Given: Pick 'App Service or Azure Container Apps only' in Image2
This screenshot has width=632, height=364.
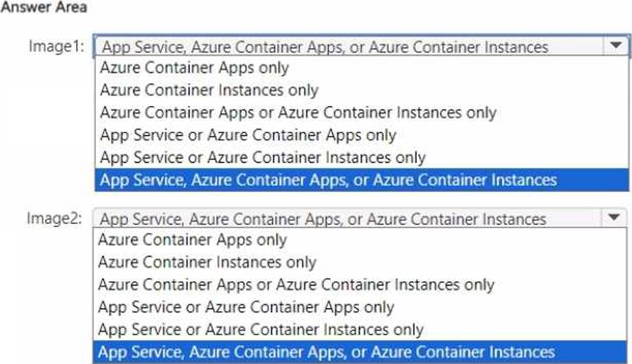Looking at the screenshot, I should click(246, 307).
